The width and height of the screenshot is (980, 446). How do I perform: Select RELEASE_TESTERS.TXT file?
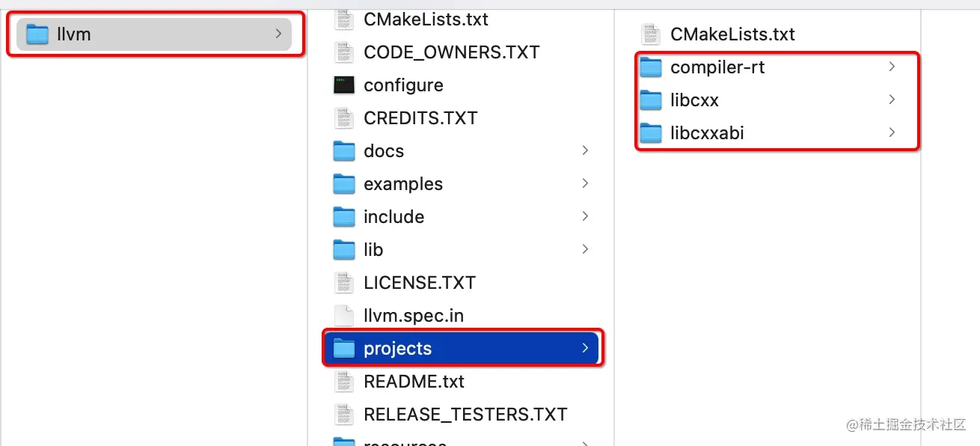465,415
